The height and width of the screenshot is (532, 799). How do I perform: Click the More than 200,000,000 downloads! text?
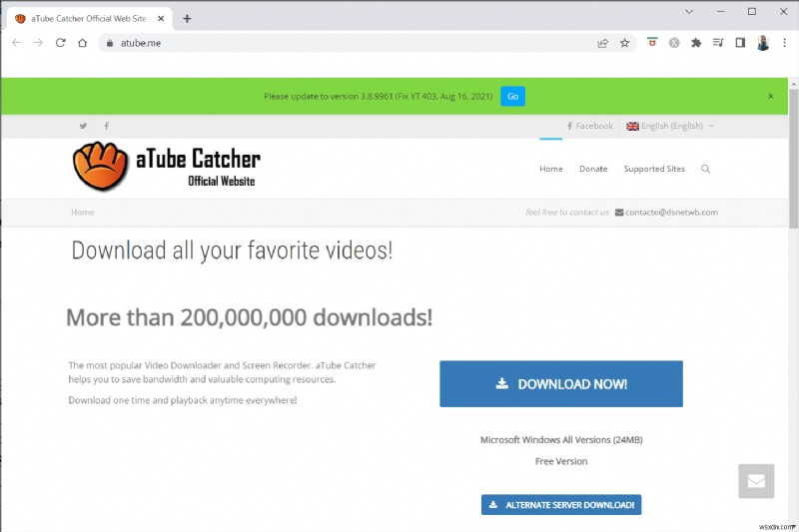(x=249, y=317)
